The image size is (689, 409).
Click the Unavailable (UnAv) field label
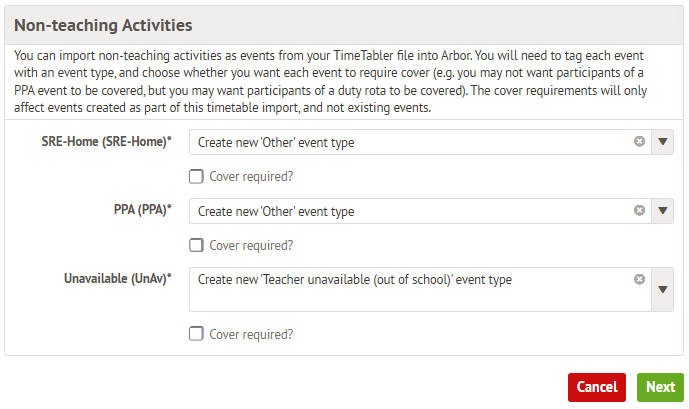pyautogui.click(x=118, y=279)
